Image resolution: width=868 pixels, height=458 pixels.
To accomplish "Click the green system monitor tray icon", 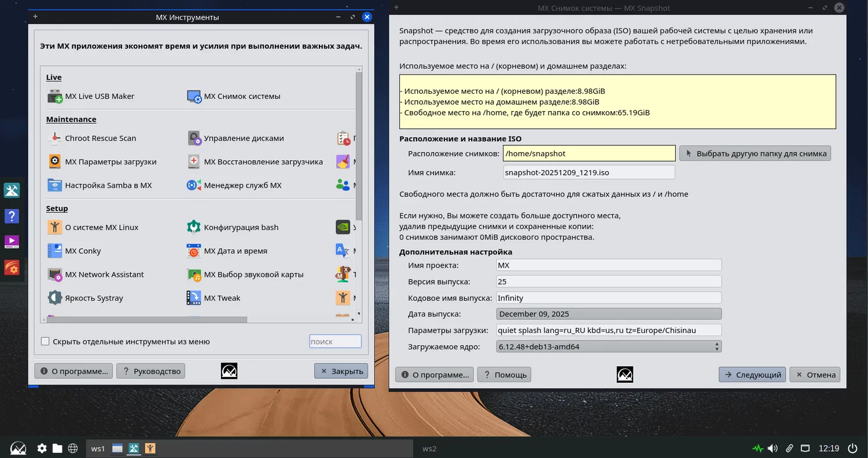I will pyautogui.click(x=757, y=448).
